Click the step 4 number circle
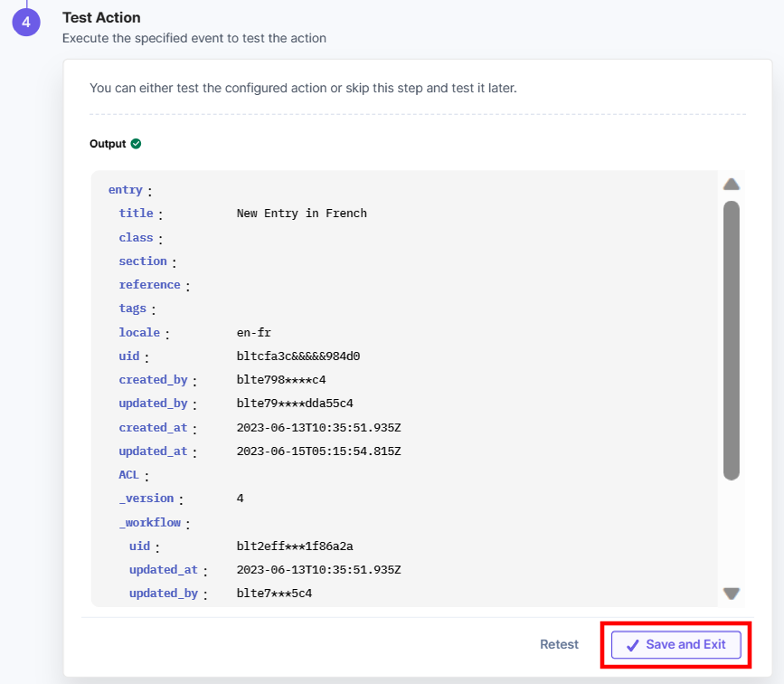The image size is (784, 684). point(26,22)
